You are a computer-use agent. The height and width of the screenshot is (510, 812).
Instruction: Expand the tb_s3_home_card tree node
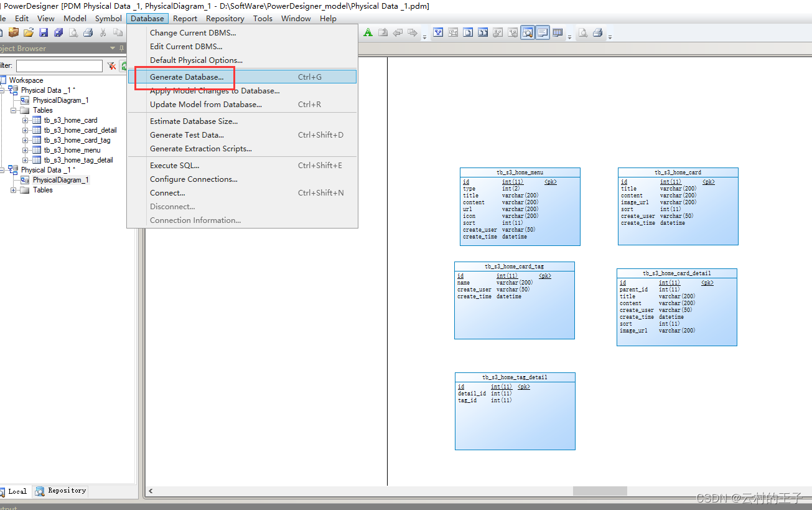(26, 120)
